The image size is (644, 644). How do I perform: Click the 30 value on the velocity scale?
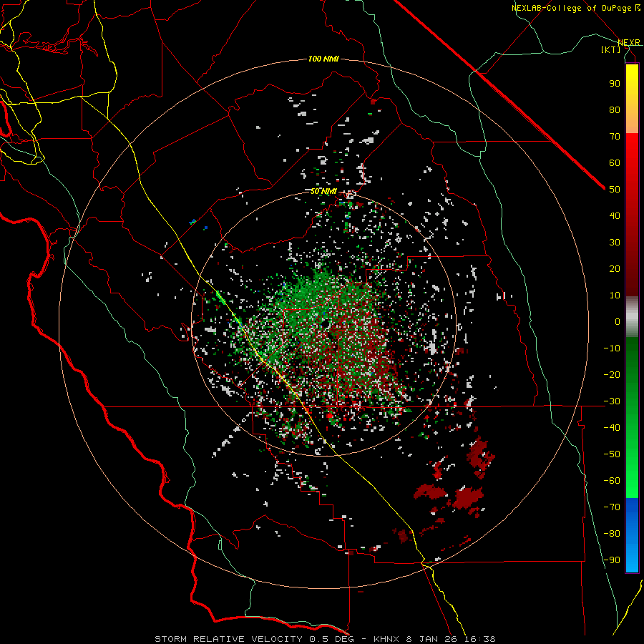(x=615, y=243)
